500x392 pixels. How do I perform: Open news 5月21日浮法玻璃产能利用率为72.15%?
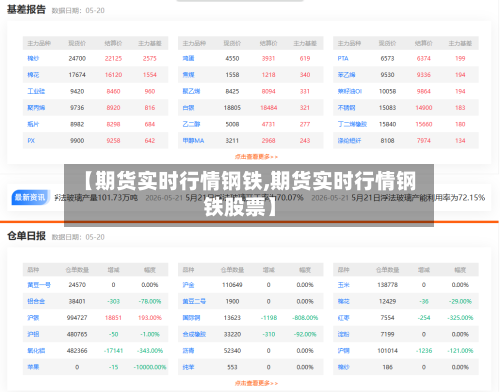click(x=418, y=198)
